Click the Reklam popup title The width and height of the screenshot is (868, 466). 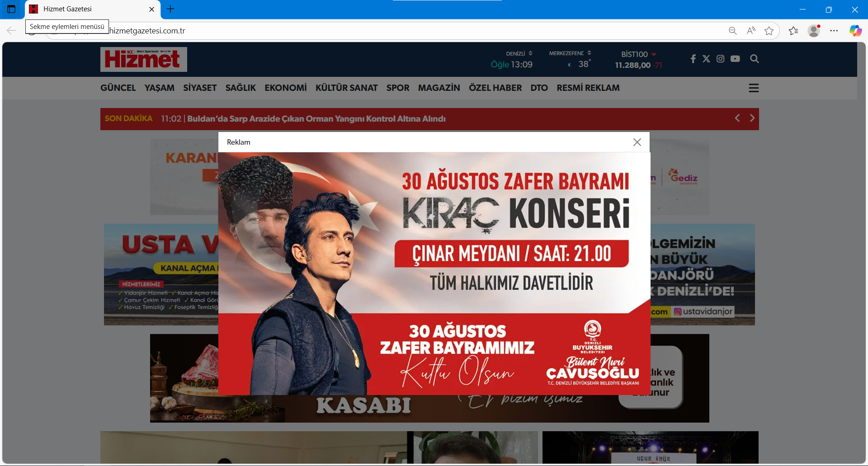click(238, 142)
